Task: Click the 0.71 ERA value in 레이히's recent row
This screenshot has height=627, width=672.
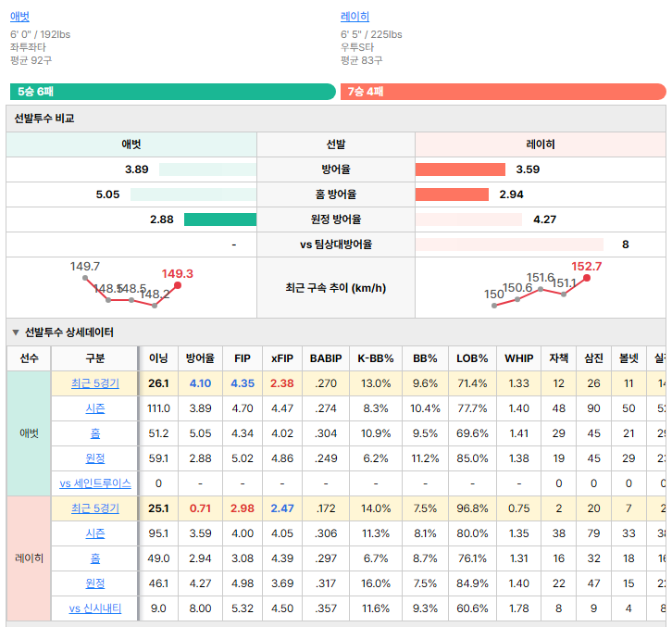Action: click(x=200, y=508)
